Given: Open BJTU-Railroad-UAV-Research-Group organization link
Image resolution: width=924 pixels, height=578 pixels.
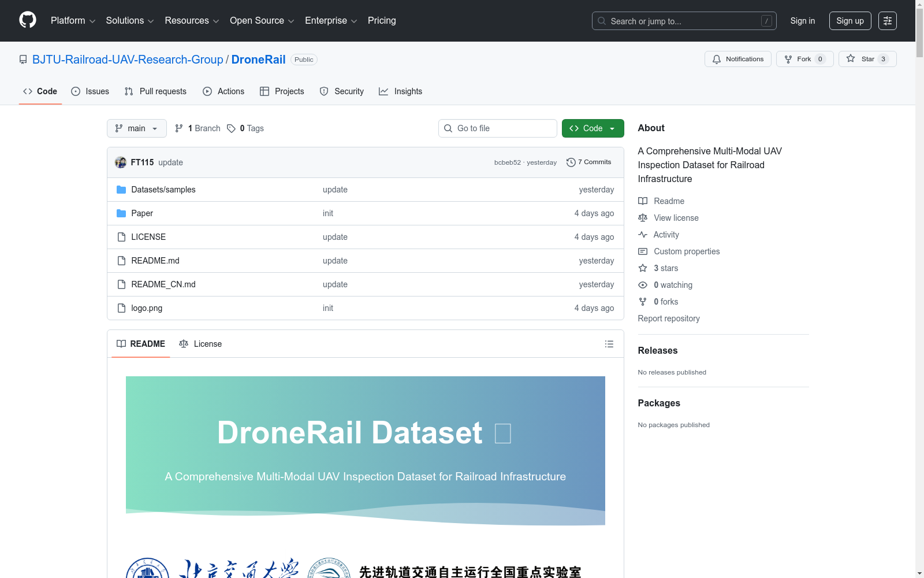Looking at the screenshot, I should coord(128,60).
